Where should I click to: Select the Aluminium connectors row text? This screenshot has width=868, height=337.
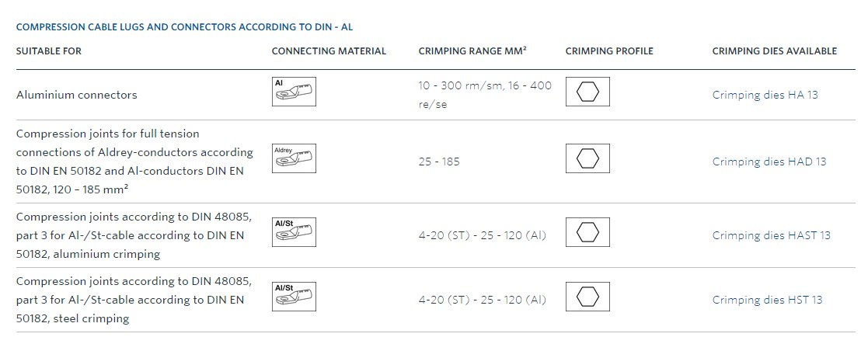(76, 95)
